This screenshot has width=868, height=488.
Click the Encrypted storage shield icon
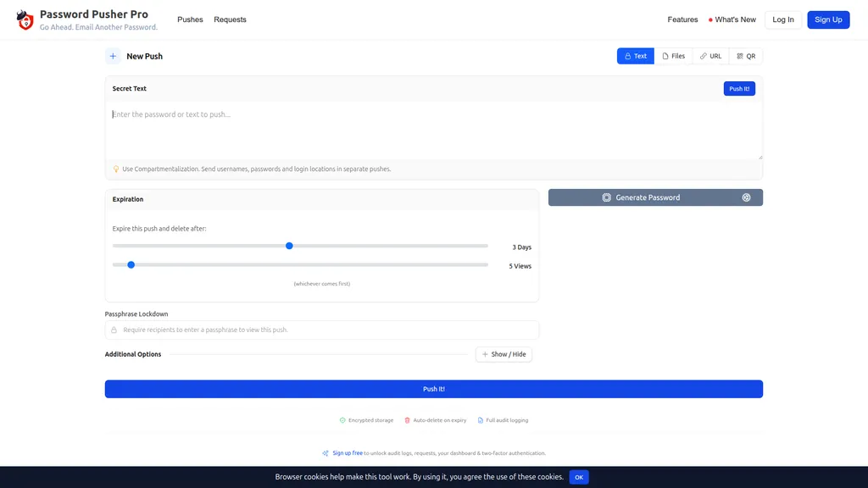coord(342,420)
